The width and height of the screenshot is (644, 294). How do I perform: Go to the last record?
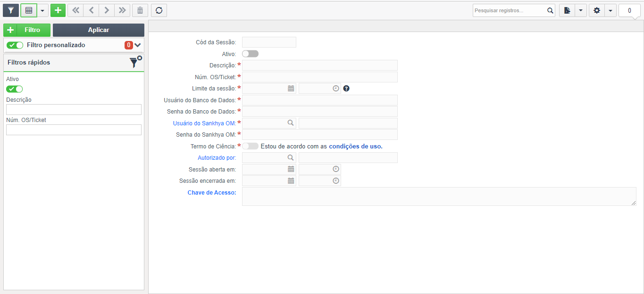(x=122, y=10)
